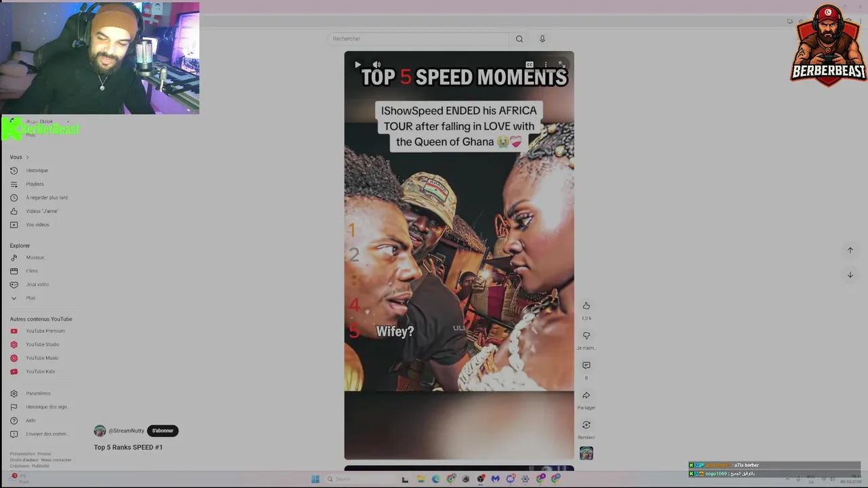This screenshot has width=868, height=488.
Task: Open the Publicité footer link
Action: [x=41, y=466]
